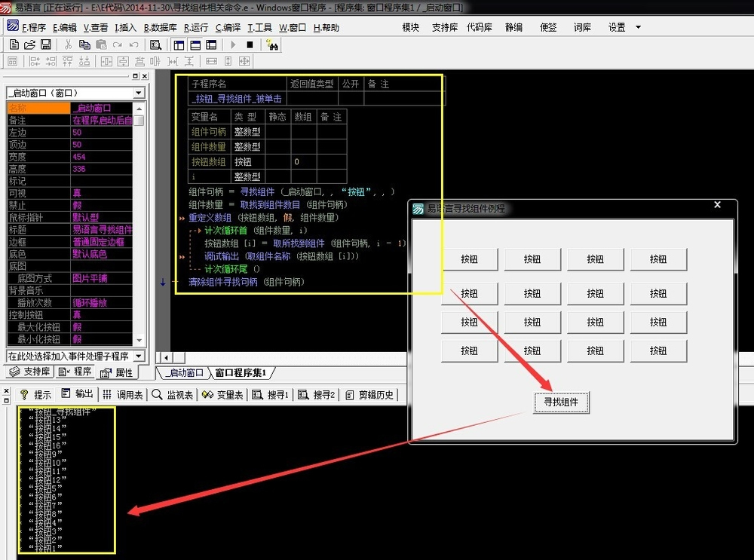Image resolution: width=754 pixels, height=560 pixels.
Task: Save the program with the floppy disk icon
Action: (46, 45)
